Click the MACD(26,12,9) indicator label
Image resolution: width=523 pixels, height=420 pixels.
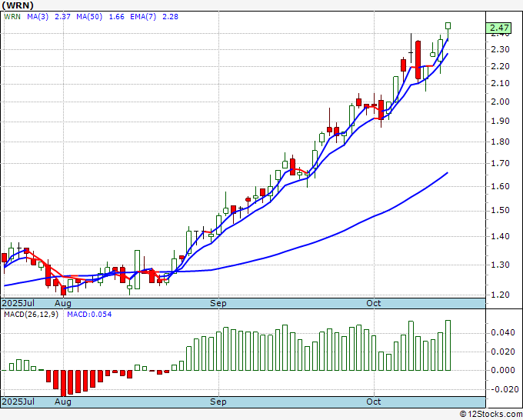point(31,315)
